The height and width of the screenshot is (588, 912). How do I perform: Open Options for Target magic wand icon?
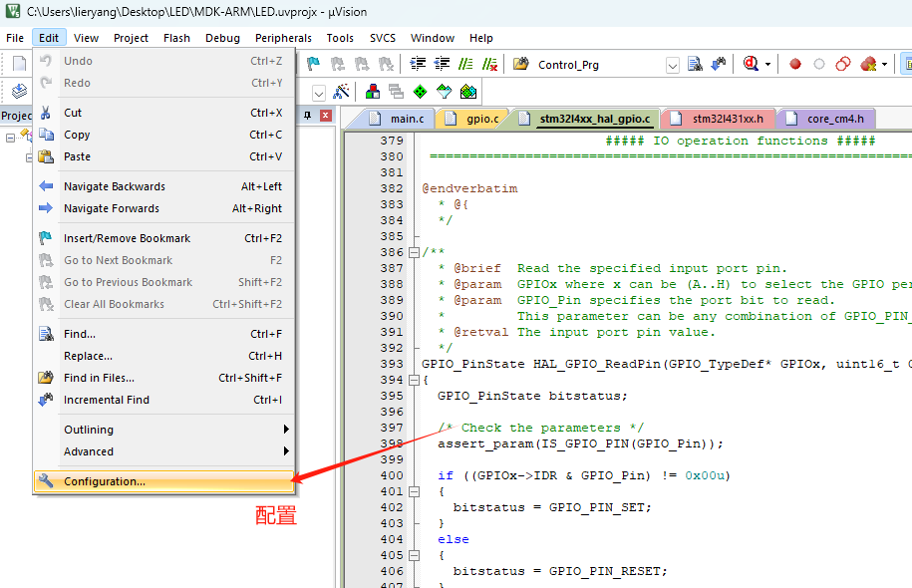pos(342,92)
